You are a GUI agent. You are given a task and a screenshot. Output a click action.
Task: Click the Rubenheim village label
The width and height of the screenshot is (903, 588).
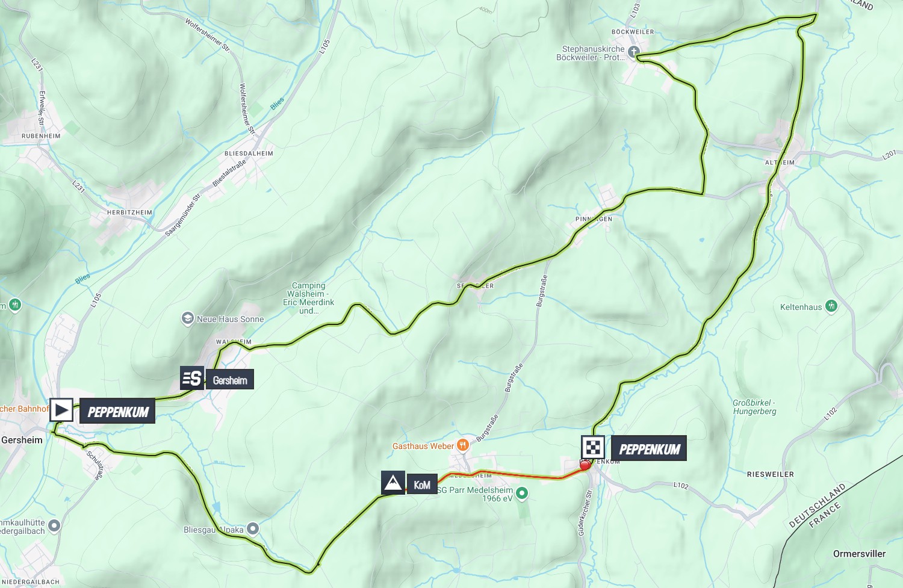click(x=41, y=136)
